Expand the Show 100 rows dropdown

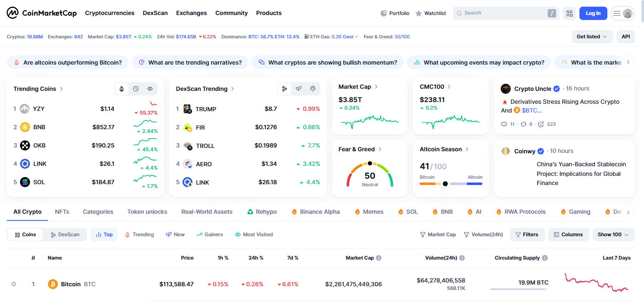point(613,235)
